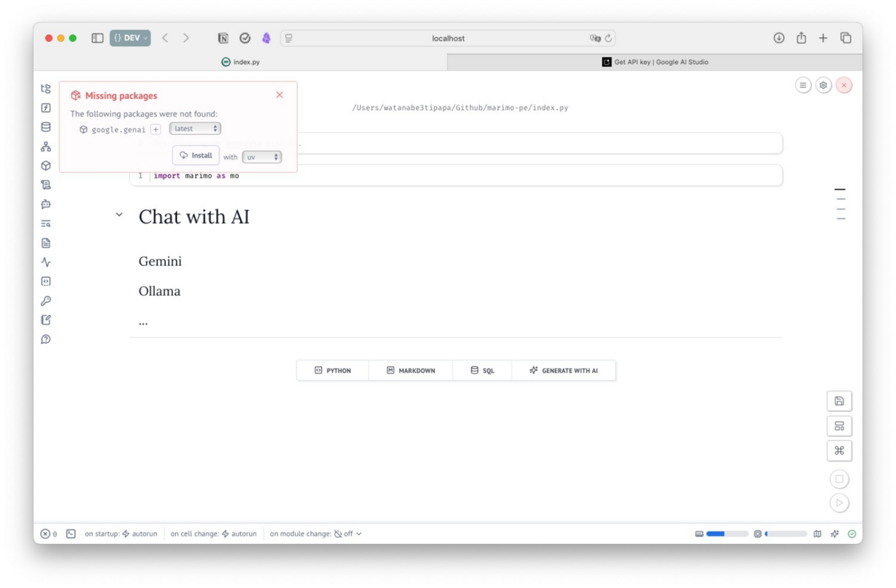Run stale cells with the play button

(839, 503)
